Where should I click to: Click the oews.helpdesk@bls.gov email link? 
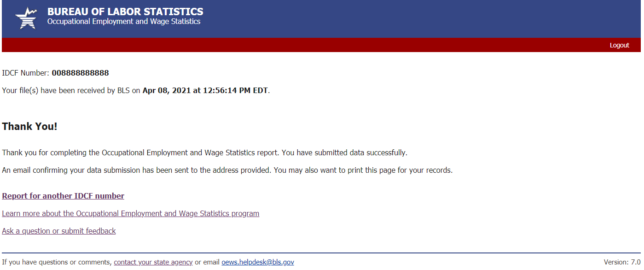(258, 262)
